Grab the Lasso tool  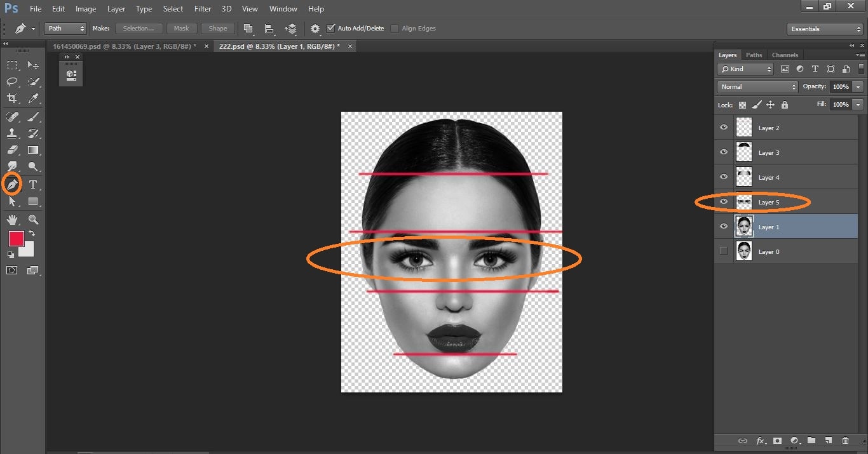tap(13, 81)
